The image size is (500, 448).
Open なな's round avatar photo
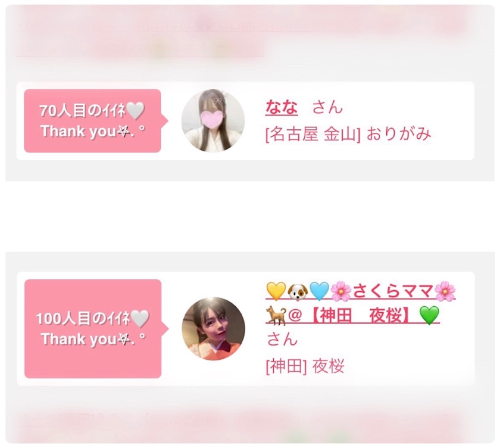pos(213,120)
